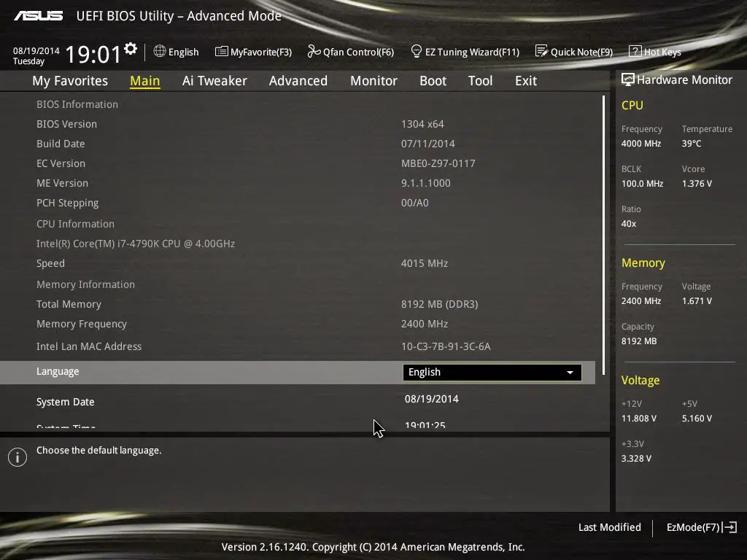This screenshot has width=747, height=560.
Task: Click the EC Version value MBE0-Z97-0117
Action: point(438,163)
